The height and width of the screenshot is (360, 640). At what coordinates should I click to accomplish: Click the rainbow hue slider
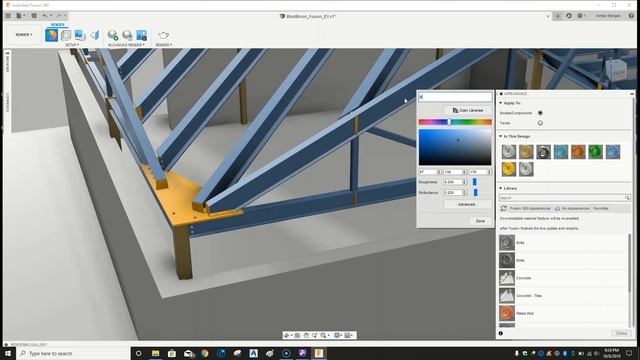455,122
